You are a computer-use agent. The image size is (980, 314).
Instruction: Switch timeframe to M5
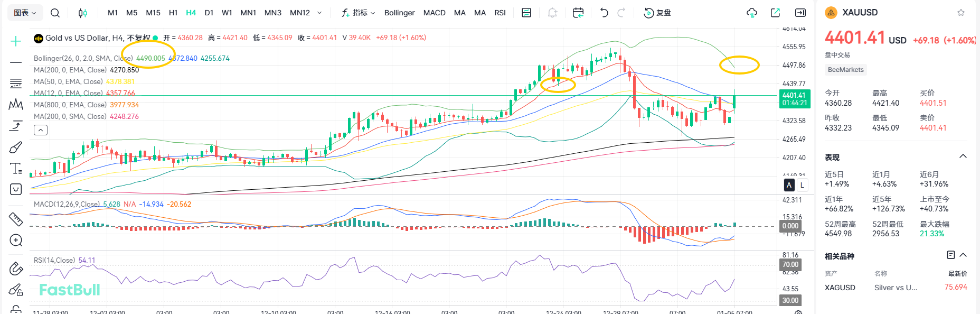point(132,13)
